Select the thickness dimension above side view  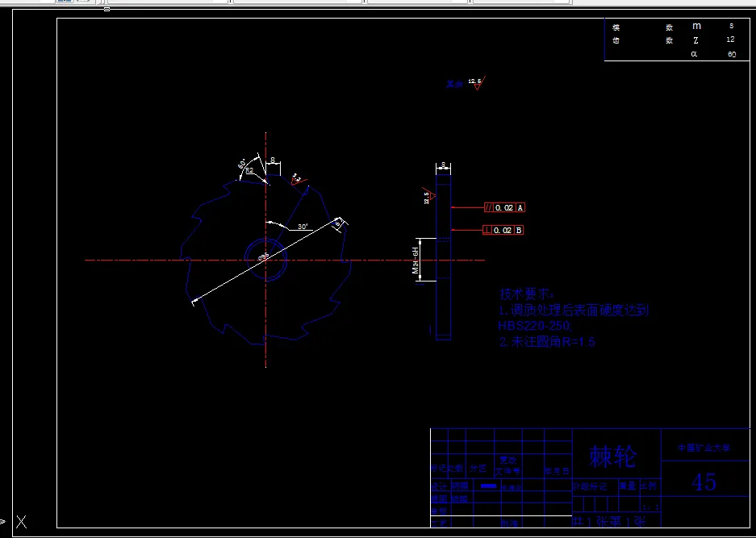pyautogui.click(x=443, y=165)
